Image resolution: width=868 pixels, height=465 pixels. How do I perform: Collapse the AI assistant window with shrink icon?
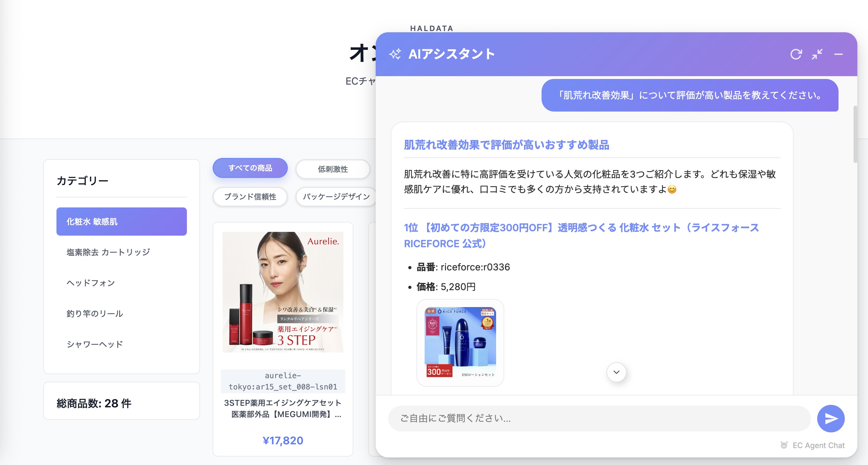[x=818, y=54]
